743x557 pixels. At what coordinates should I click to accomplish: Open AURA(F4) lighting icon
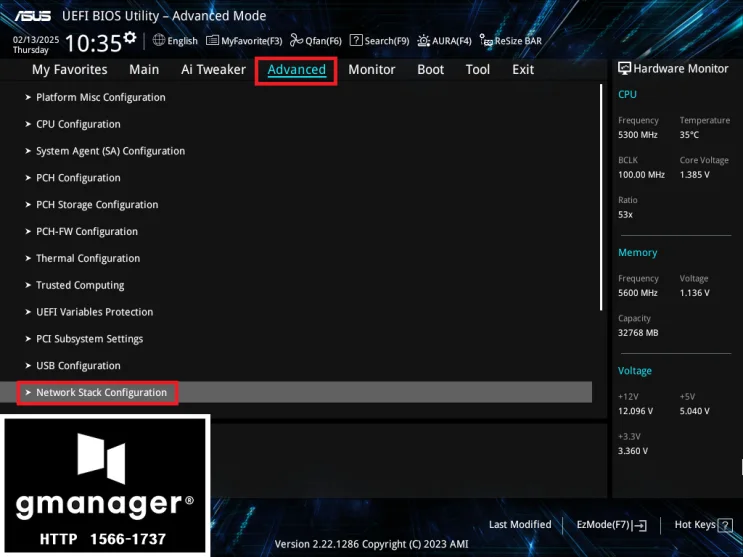click(x=424, y=40)
